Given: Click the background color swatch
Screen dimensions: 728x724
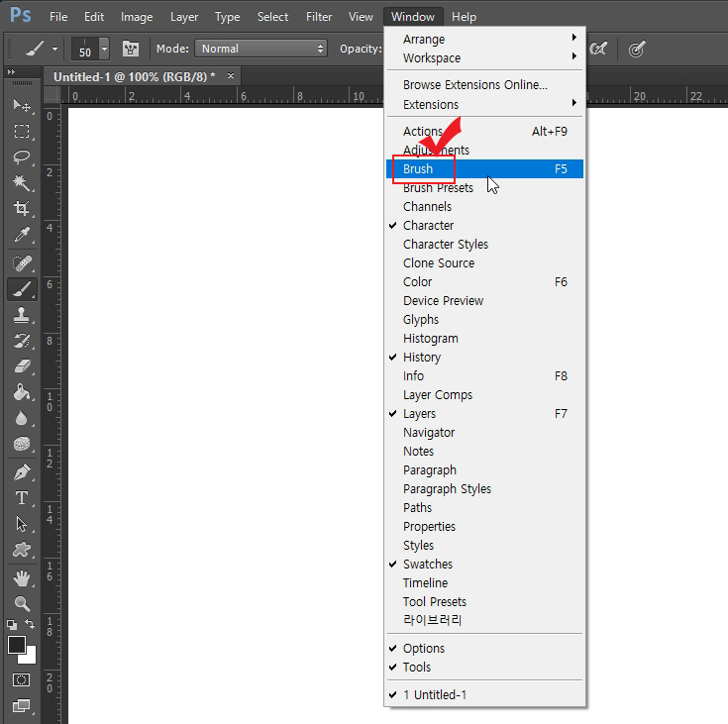Looking at the screenshot, I should point(31,657).
